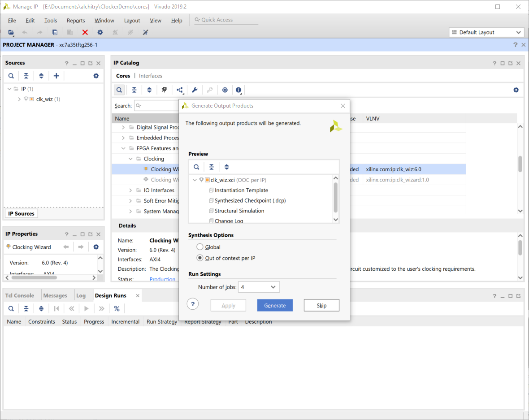Screen dimensions: 529x420
Task: Click the Customize IP wrench icon
Action: [x=195, y=90]
